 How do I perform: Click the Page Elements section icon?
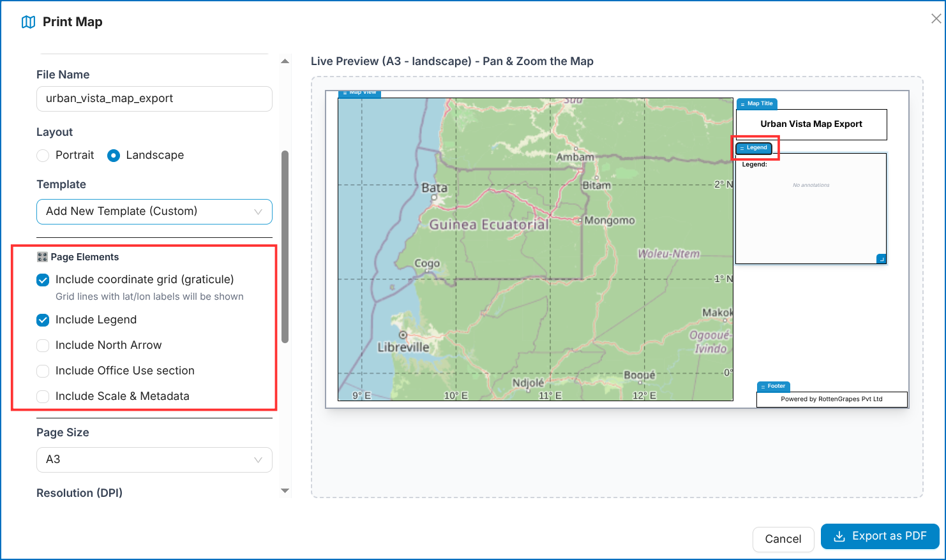pyautogui.click(x=42, y=257)
